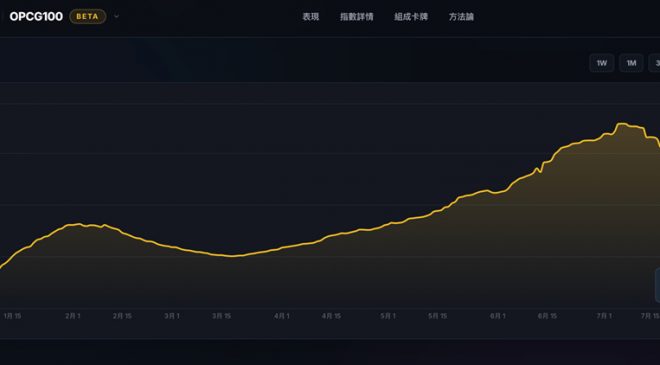Set chart range to 1W
660x365 pixels.
[x=601, y=63]
